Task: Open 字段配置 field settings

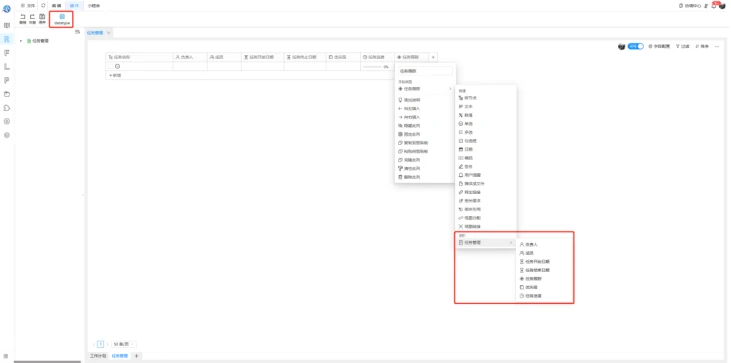Action: click(x=659, y=46)
